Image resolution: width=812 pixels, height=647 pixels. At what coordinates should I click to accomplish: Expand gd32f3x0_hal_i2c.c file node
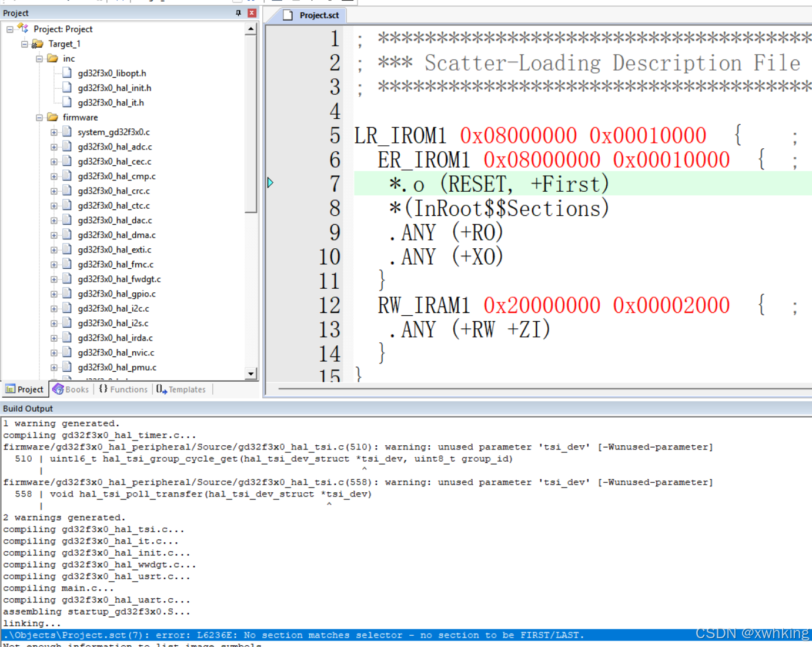[x=54, y=309]
